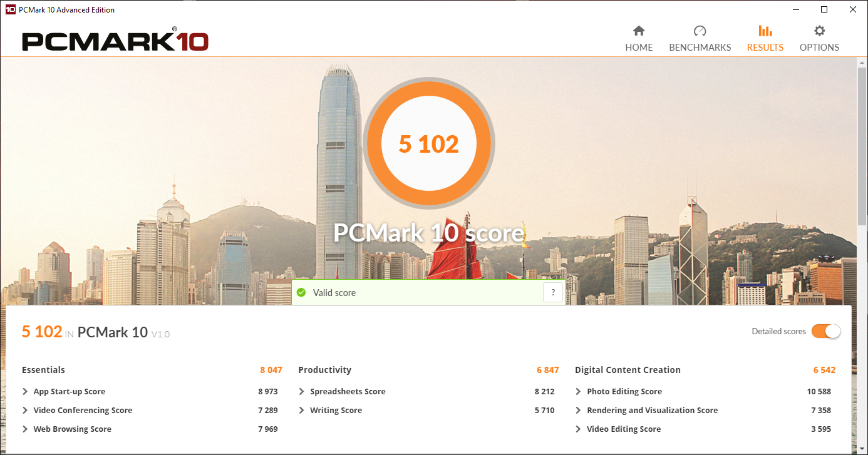Click the Results bar chart icon
The image size is (868, 455).
click(x=765, y=31)
